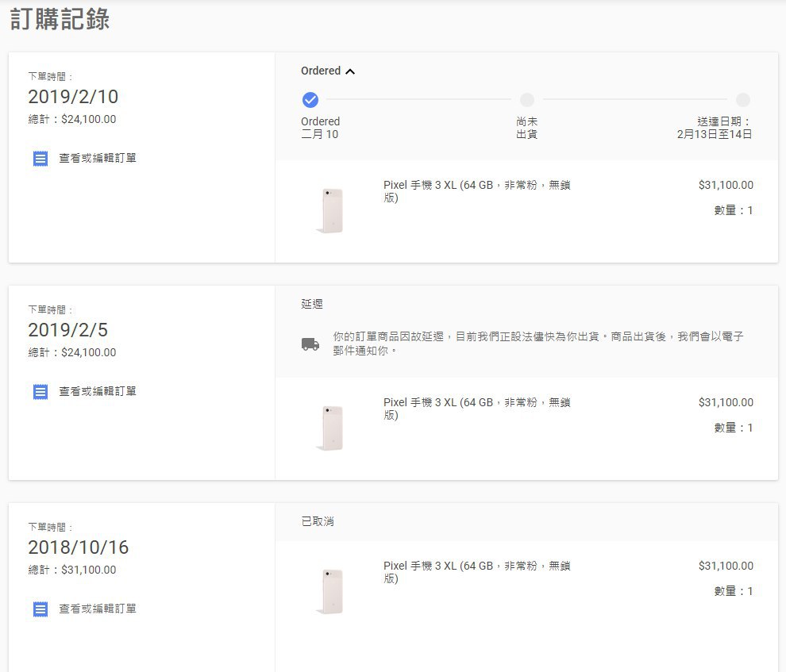Click 總計 $31,100.00 total of 2018/10/16 order
This screenshot has height=672, width=786.
[72, 570]
